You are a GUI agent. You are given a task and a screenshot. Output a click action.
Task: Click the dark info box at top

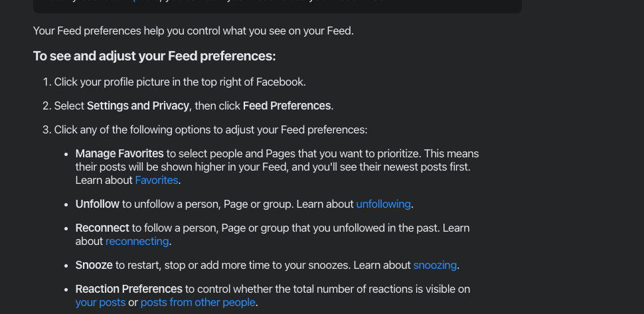pos(278,6)
